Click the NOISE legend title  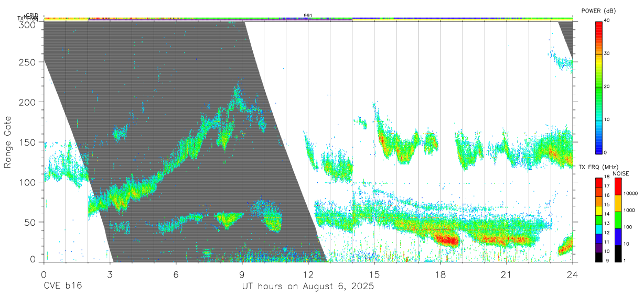coord(620,173)
